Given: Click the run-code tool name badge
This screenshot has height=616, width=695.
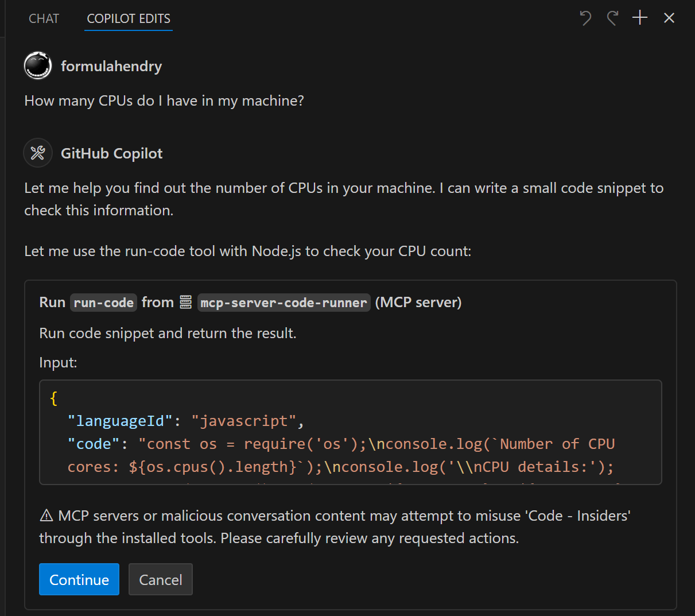Looking at the screenshot, I should pyautogui.click(x=103, y=303).
